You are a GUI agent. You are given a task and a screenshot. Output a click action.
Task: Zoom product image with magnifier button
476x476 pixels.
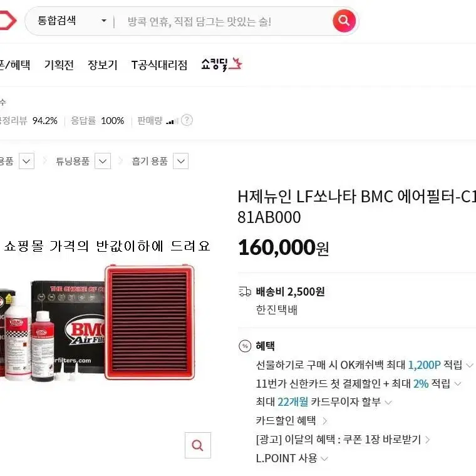click(x=198, y=445)
